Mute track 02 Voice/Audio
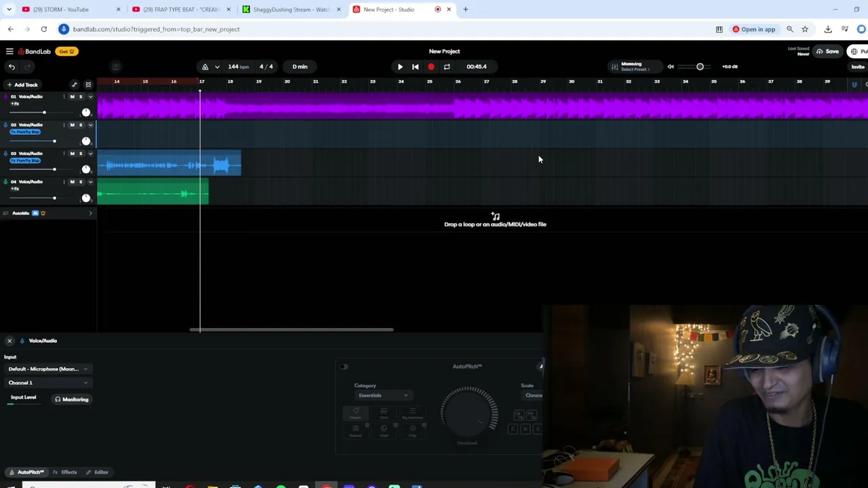Image resolution: width=868 pixels, height=488 pixels. point(72,125)
